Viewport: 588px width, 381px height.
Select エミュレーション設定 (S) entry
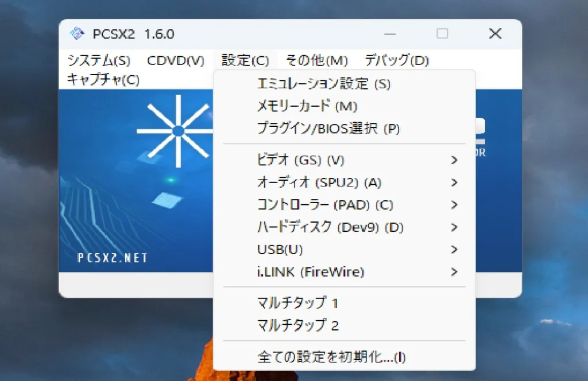(345, 84)
